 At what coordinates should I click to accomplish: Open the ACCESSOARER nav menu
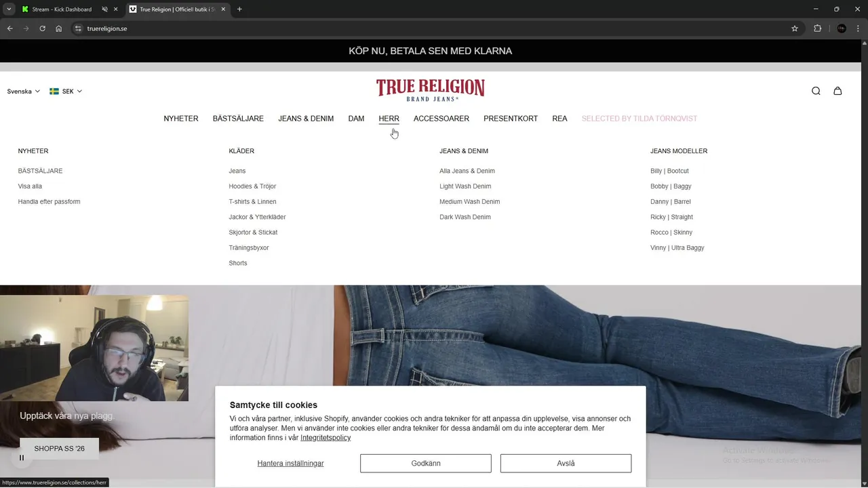click(x=441, y=119)
